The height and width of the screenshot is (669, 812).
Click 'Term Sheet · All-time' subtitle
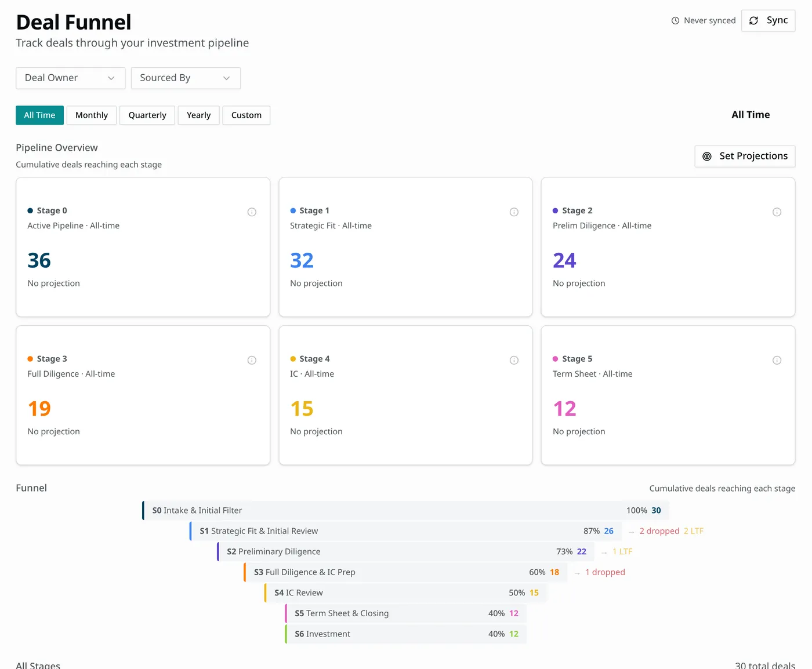[x=593, y=375]
